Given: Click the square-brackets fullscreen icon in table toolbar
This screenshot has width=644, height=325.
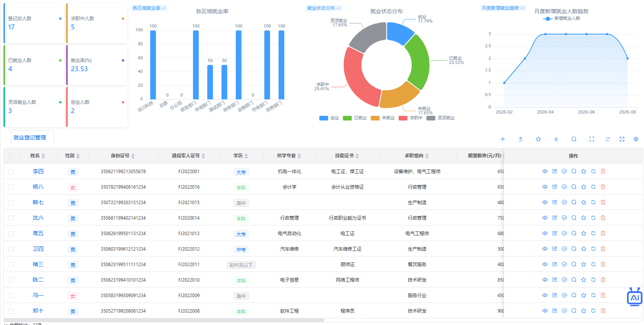Looking at the screenshot, I should pyautogui.click(x=592, y=139).
